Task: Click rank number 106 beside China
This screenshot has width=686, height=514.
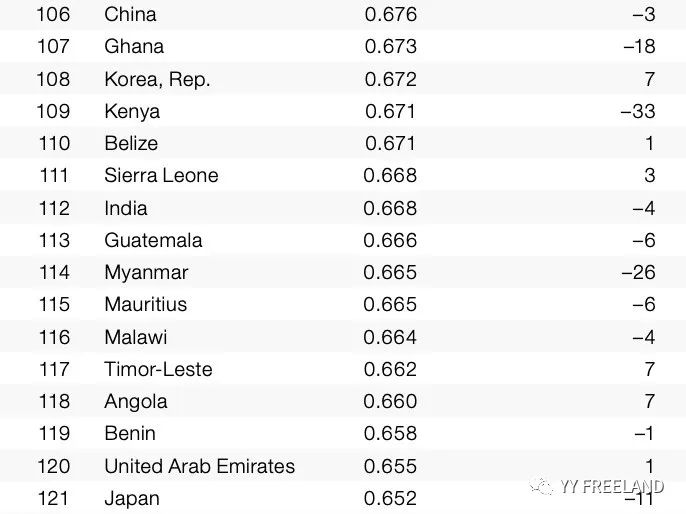Action: (x=53, y=14)
